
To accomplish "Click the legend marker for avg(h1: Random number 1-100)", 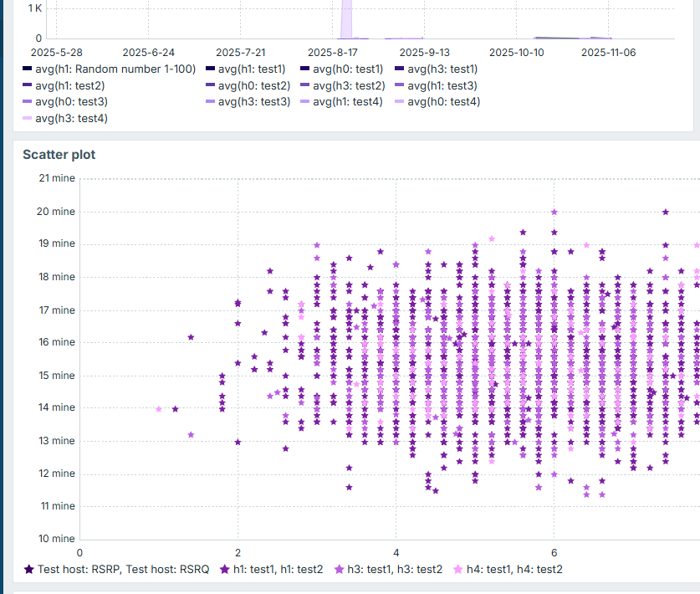I will click(x=28, y=69).
